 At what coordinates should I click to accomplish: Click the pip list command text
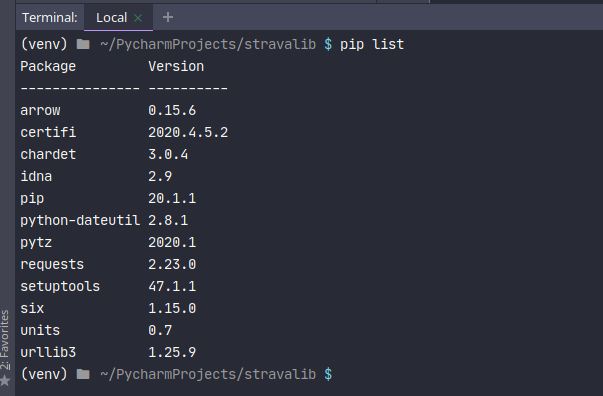click(x=372, y=45)
